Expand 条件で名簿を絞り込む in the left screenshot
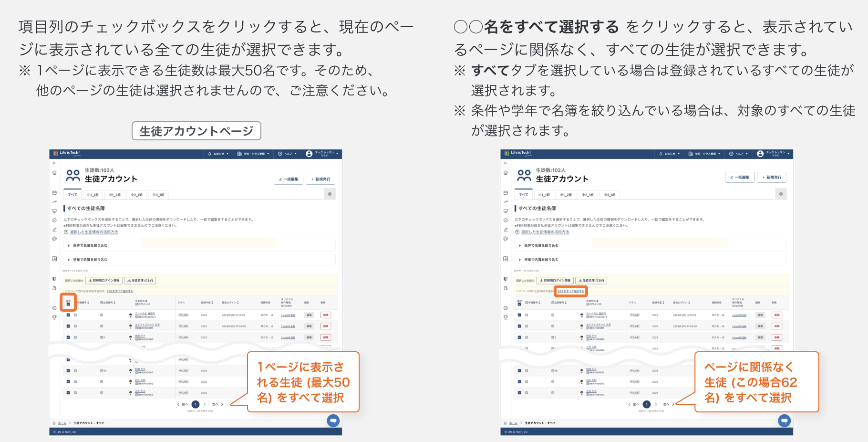Viewport: 868px width, 442px height. (x=90, y=245)
